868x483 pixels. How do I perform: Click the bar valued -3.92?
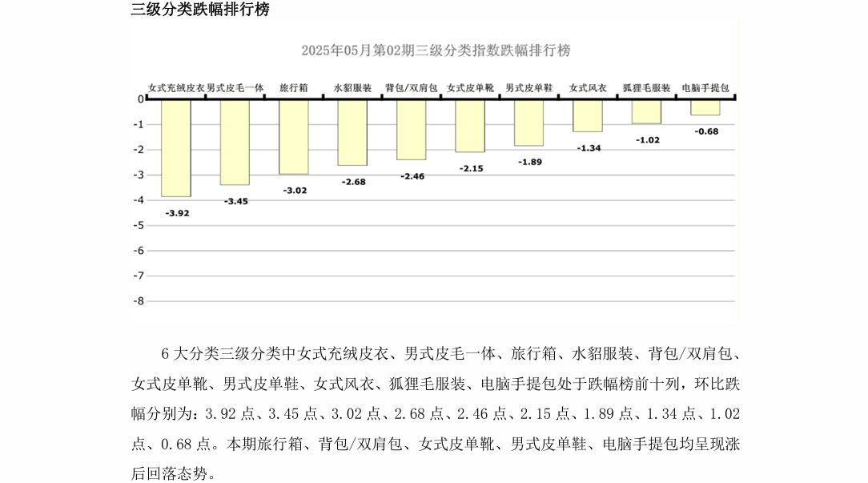click(176, 148)
